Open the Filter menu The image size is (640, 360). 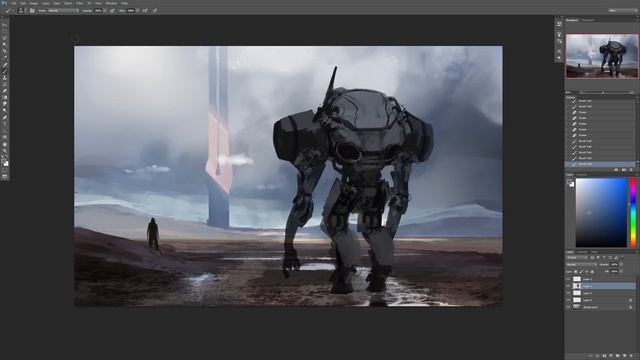coord(80,3)
